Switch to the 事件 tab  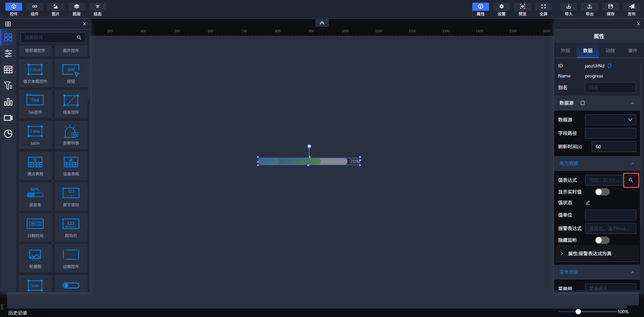(633, 51)
